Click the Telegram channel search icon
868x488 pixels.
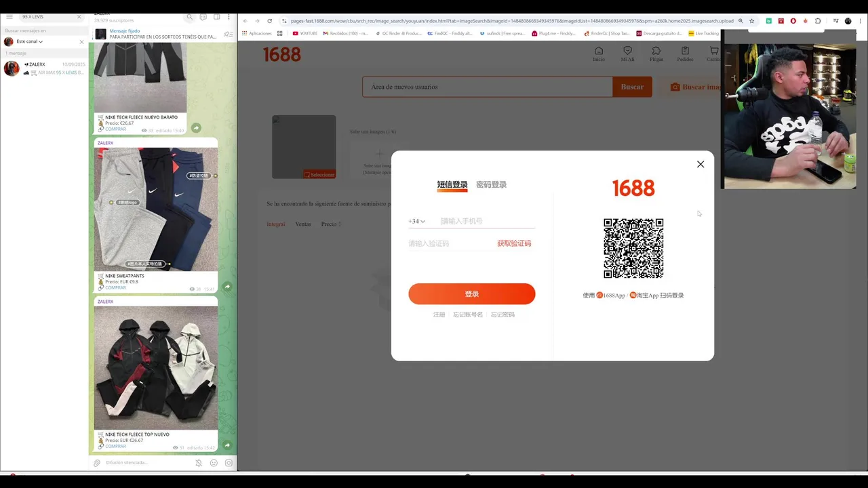click(x=190, y=17)
